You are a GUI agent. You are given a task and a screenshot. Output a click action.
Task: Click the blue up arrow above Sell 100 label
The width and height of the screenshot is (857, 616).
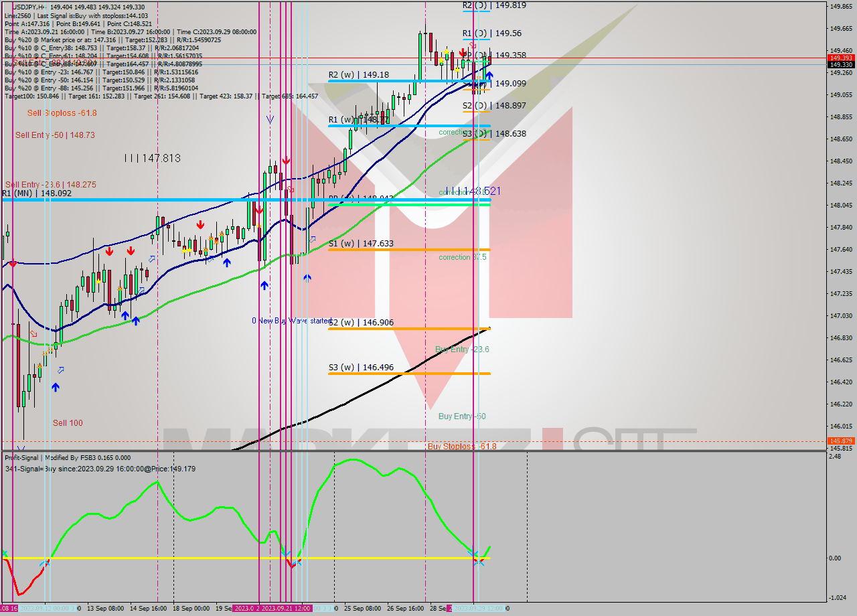click(x=55, y=387)
